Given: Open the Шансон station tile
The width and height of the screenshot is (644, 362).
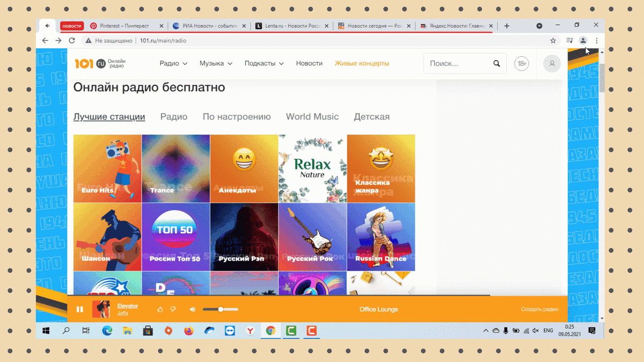Looking at the screenshot, I should (107, 237).
